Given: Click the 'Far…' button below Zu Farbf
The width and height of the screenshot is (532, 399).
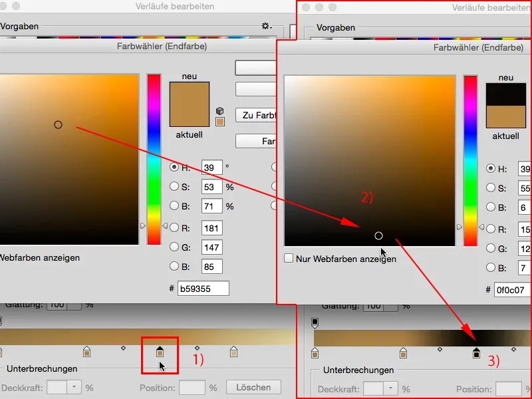Looking at the screenshot, I should 257,141.
